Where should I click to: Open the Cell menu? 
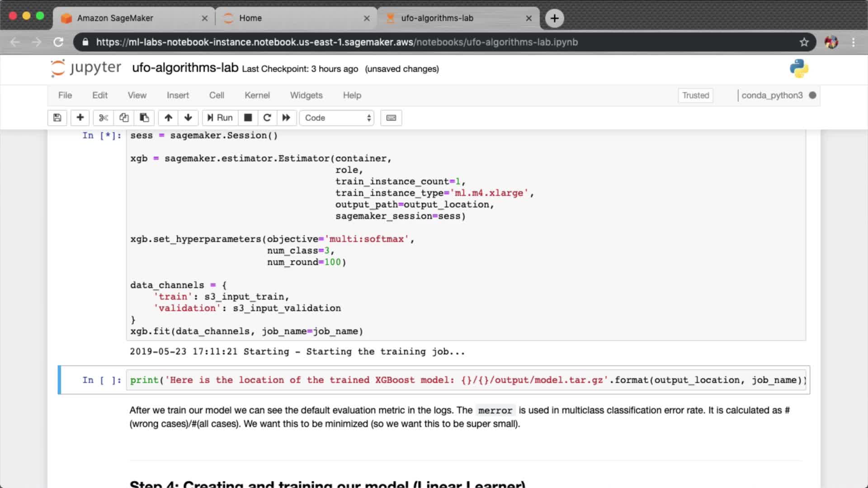pos(217,95)
